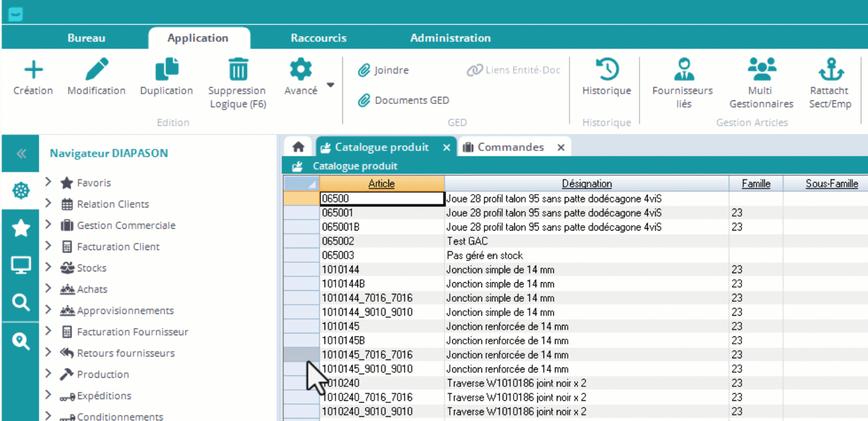The height and width of the screenshot is (421, 868).
Task: Sort by Désignation column header
Action: [x=587, y=184]
